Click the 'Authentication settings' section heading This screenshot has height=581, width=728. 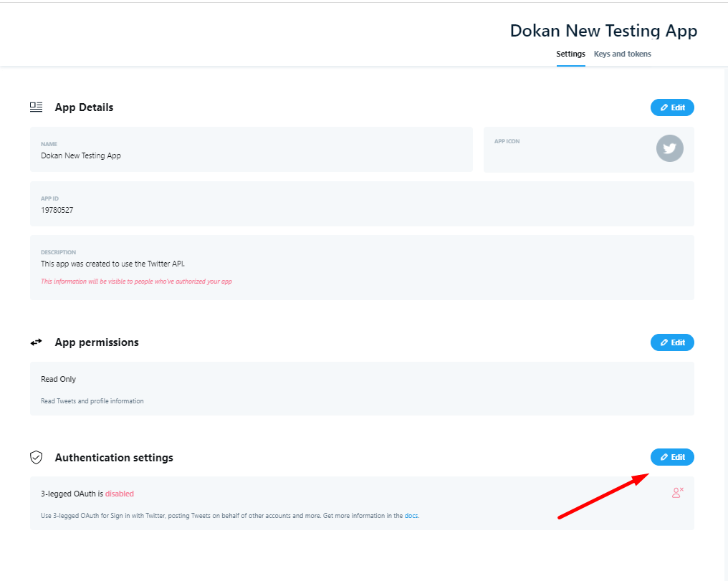[x=114, y=458]
